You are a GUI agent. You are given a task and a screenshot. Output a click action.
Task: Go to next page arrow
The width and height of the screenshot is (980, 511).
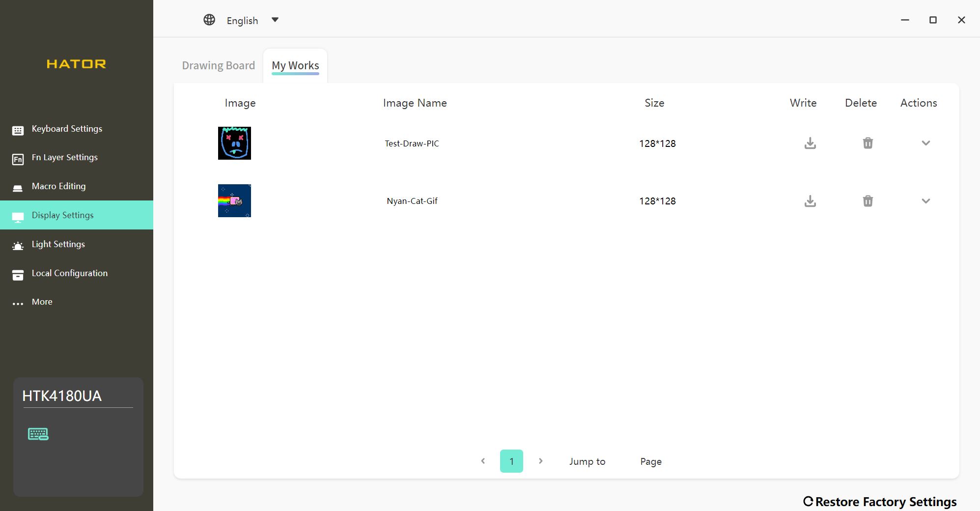(540, 461)
